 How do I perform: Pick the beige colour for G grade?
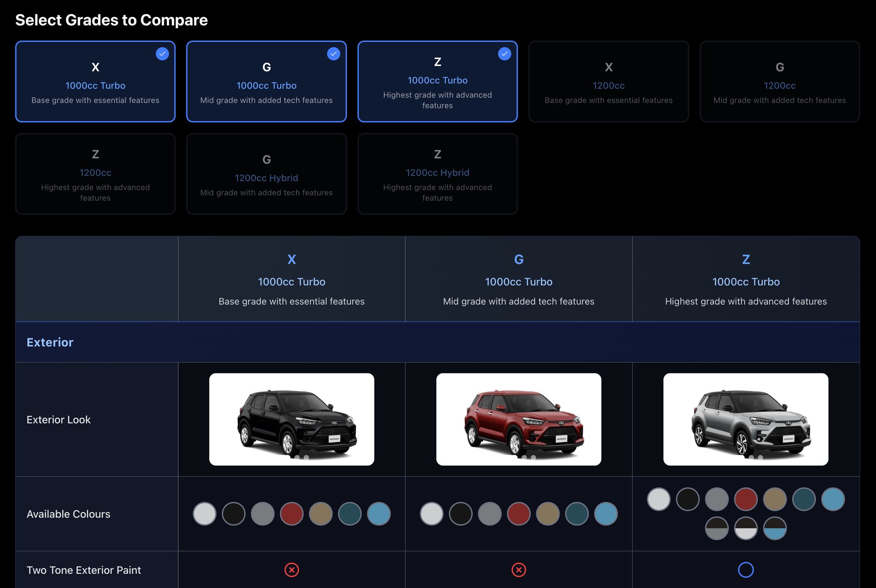tap(548, 514)
